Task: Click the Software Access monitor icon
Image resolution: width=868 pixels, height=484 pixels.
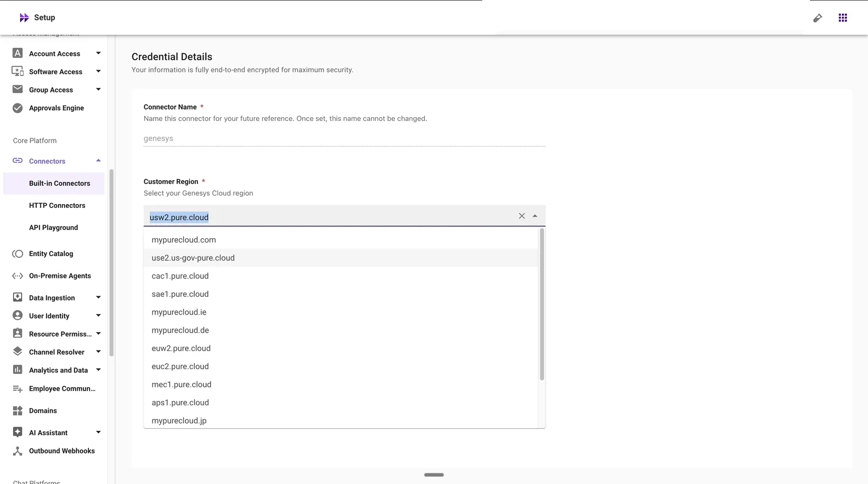Action: (17, 71)
